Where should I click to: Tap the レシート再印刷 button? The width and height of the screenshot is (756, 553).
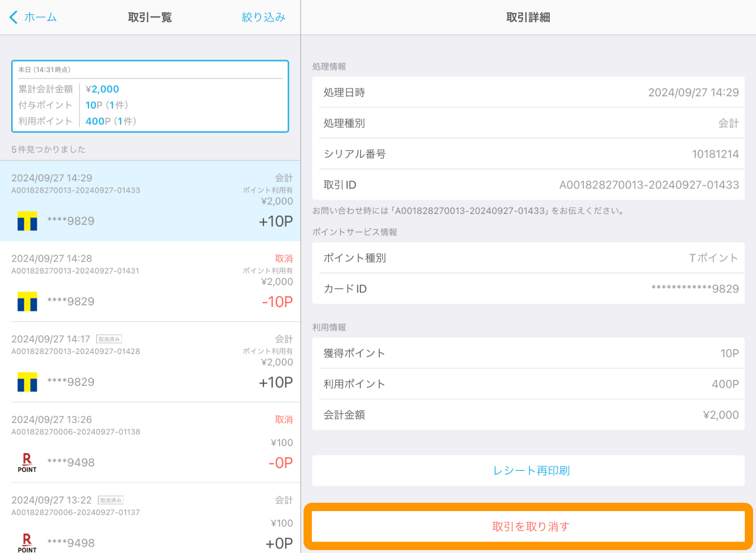click(529, 471)
